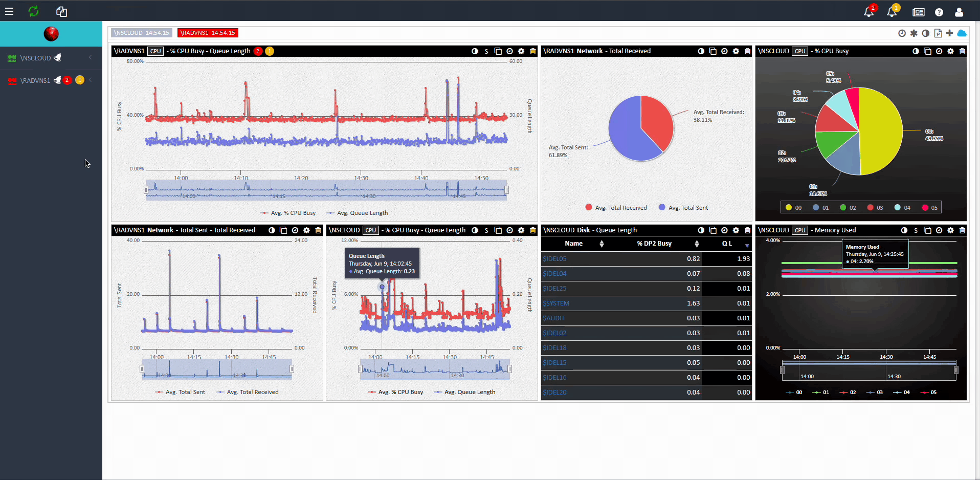Screen dimensions: 980x480
Task: Click the blue cloud icon in dashboard toolbar
Action: (962, 33)
